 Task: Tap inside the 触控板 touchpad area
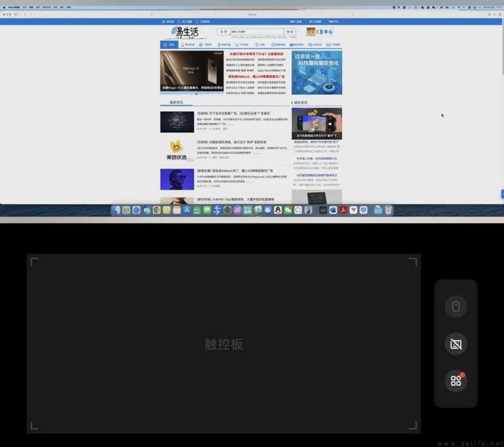pos(224,343)
